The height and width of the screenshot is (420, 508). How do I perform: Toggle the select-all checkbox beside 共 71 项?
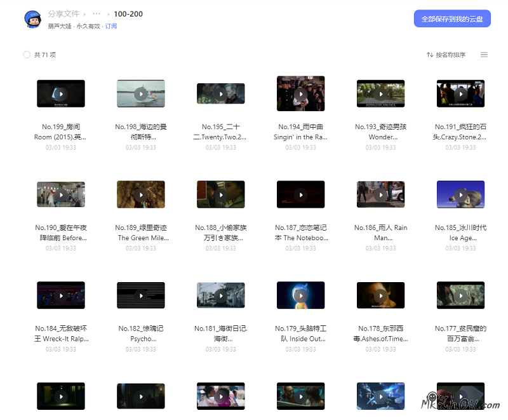[x=27, y=55]
